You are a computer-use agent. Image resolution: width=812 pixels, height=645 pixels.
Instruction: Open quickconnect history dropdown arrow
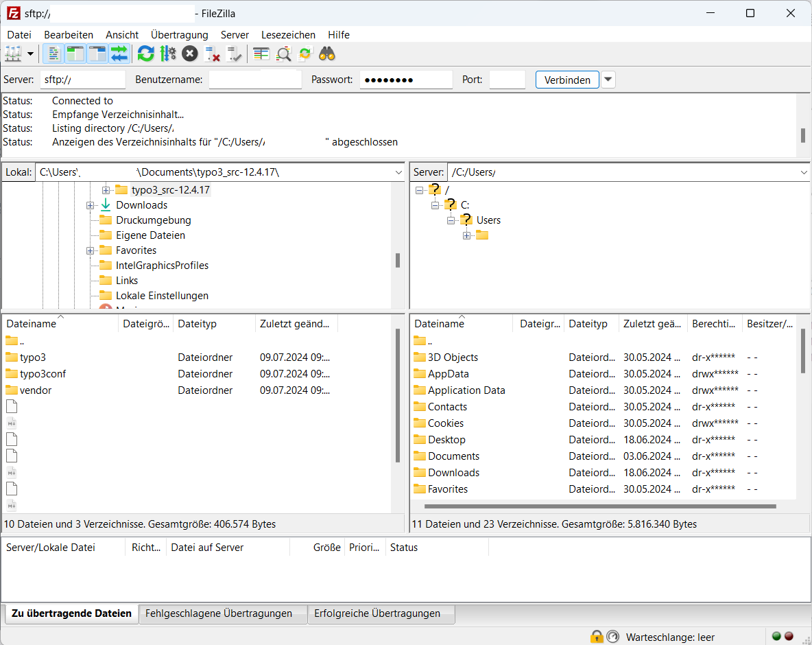[608, 80]
